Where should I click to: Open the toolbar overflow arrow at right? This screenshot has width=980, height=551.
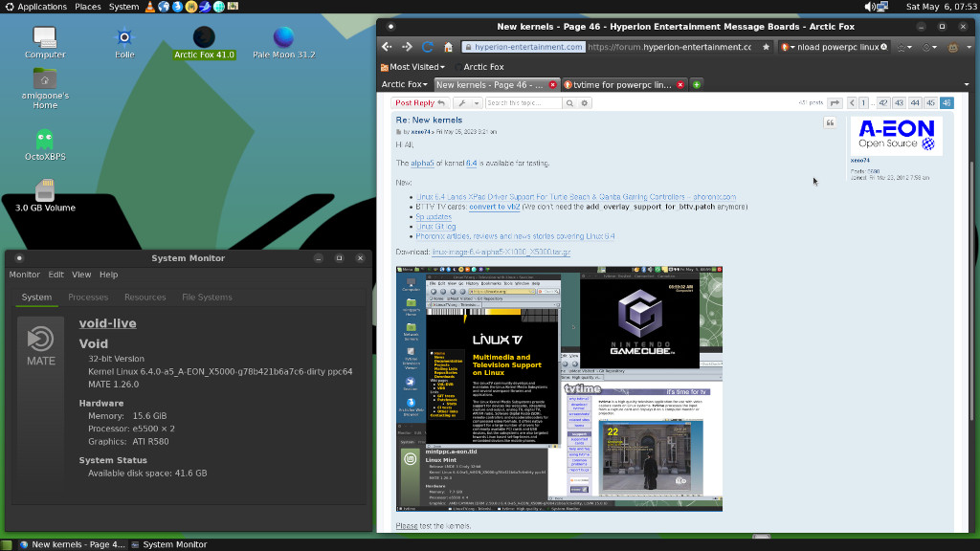969,48
